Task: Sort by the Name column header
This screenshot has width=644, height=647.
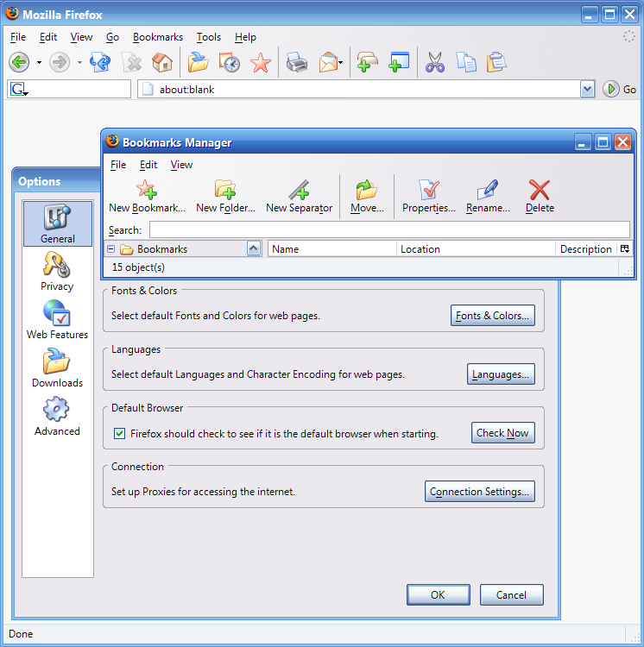Action: [331, 248]
